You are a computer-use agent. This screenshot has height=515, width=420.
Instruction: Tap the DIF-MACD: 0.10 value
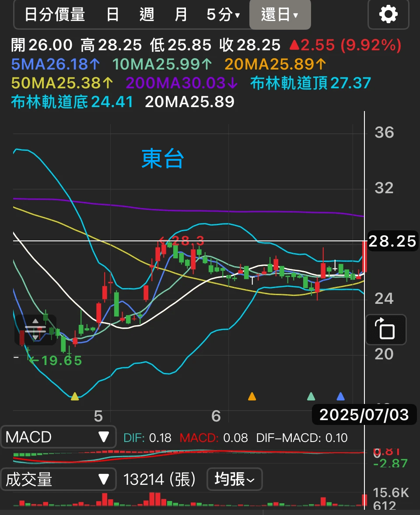pyautogui.click(x=302, y=438)
